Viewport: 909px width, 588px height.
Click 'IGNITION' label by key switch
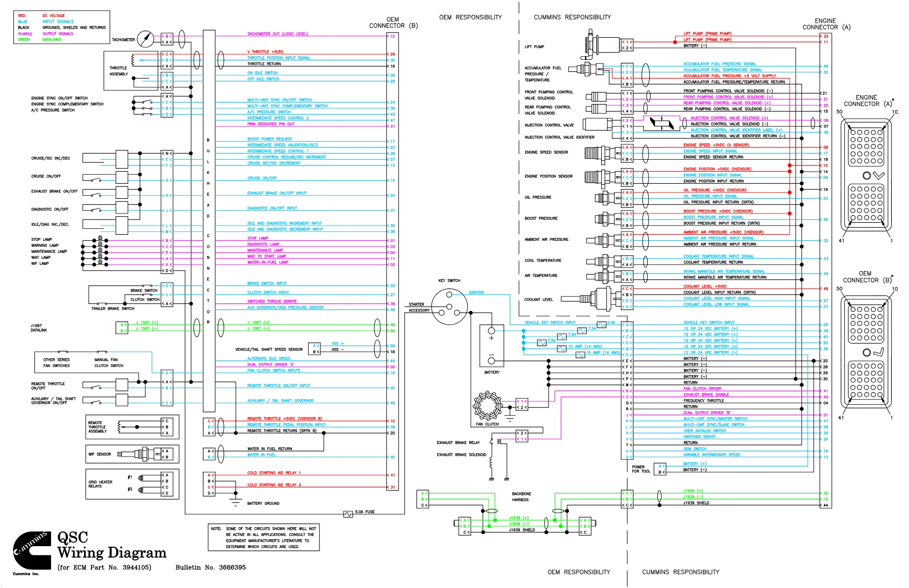tap(476, 293)
